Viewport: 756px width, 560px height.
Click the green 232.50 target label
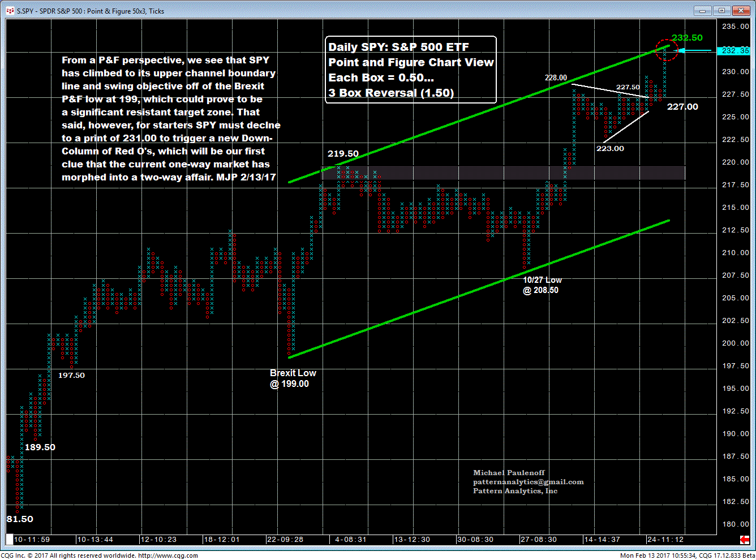click(x=687, y=38)
